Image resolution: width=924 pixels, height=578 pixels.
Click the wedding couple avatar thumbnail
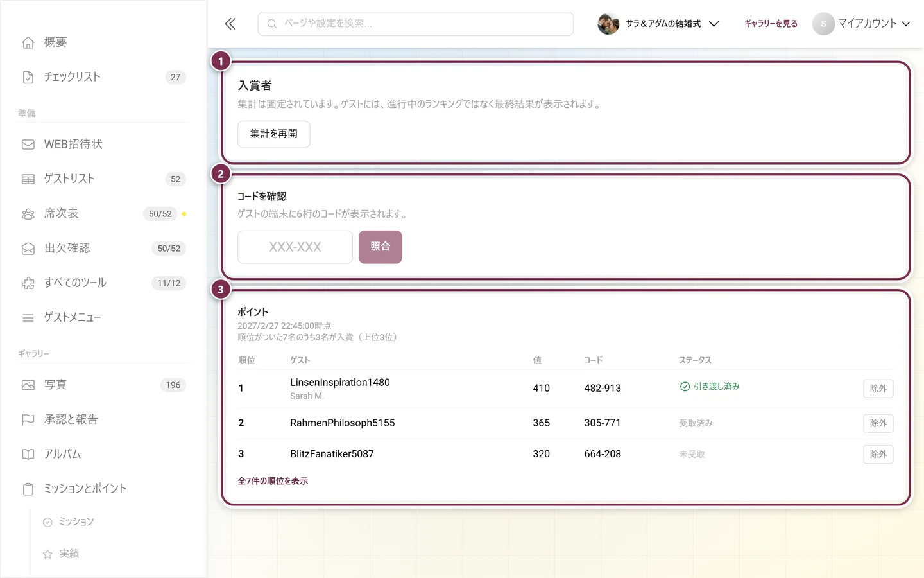(608, 24)
